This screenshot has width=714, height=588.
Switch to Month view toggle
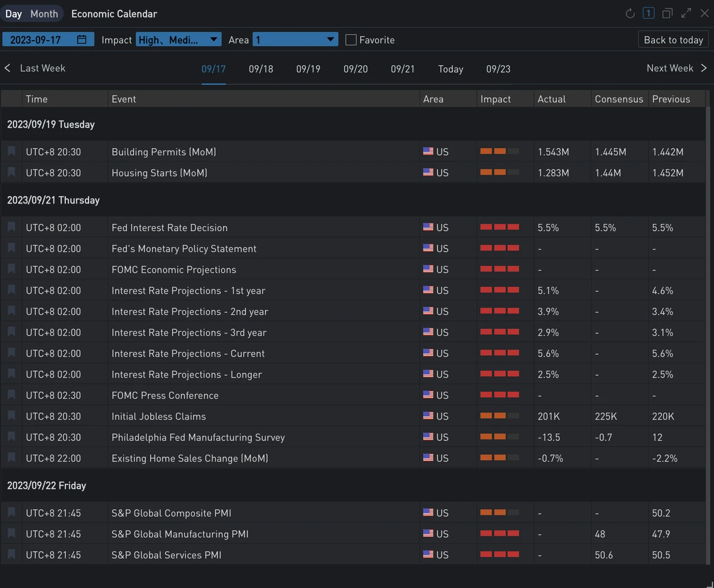click(44, 14)
